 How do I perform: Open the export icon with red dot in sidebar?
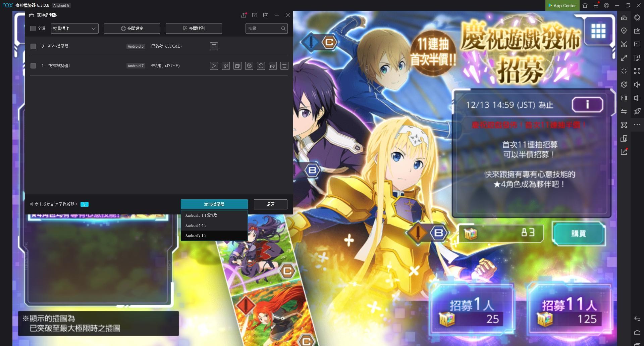(x=624, y=152)
